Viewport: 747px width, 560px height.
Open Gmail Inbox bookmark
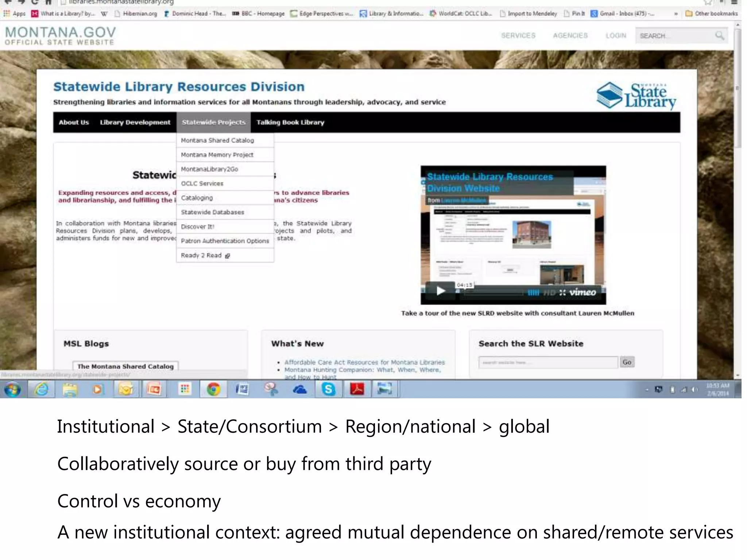[x=623, y=14]
